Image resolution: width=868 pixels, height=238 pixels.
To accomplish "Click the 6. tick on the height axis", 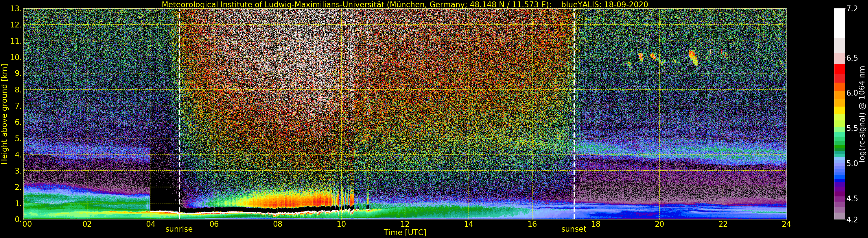I will pos(18,122).
